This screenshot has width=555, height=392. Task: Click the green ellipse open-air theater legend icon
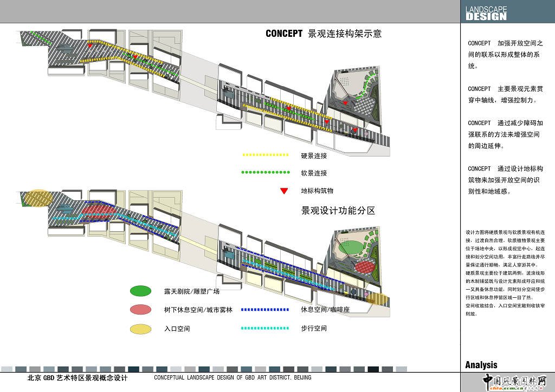pyautogui.click(x=140, y=291)
